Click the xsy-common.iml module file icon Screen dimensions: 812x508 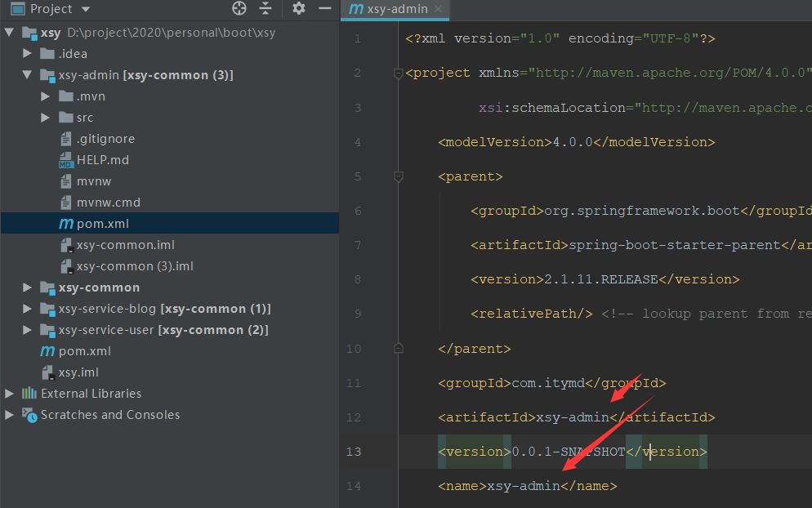(x=65, y=244)
